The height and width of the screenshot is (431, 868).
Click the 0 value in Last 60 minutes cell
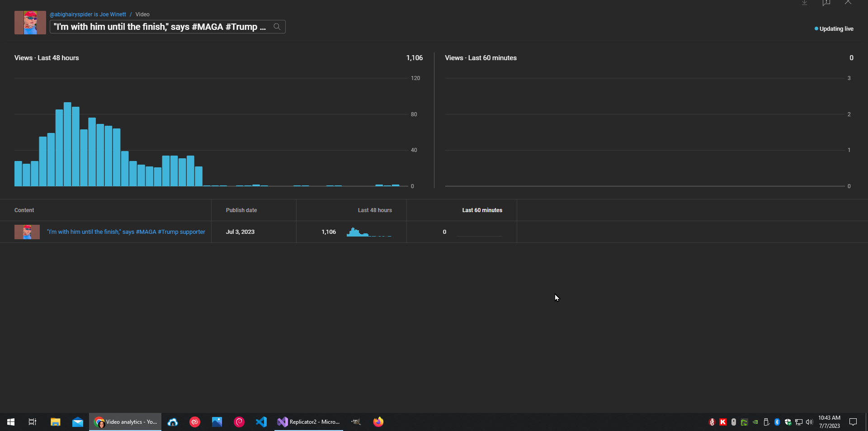click(444, 232)
